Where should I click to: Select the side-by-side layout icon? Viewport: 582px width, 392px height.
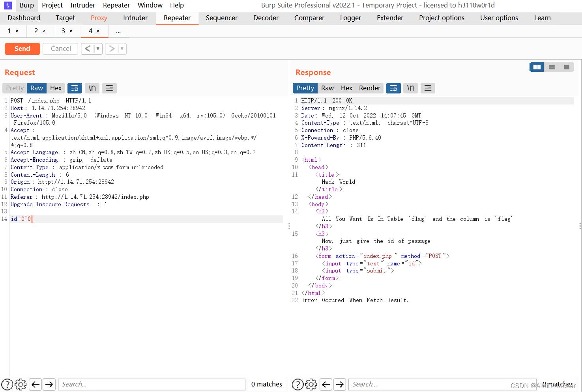click(536, 67)
